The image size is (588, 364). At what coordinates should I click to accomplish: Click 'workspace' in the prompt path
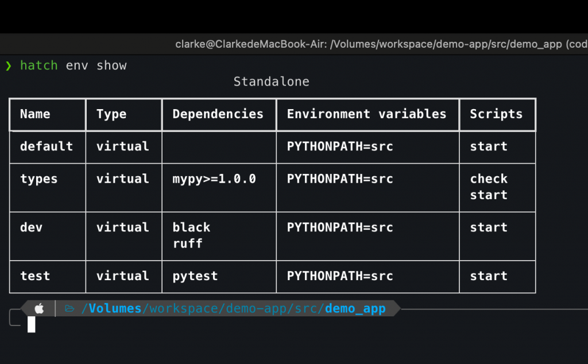[184, 309]
